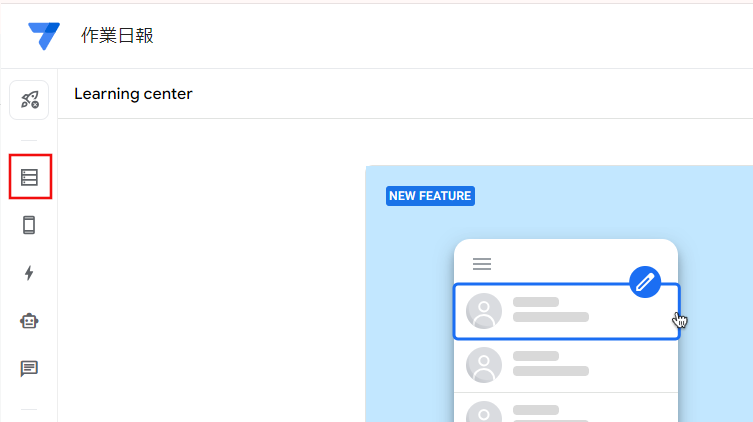Click the blue pencil edit icon in illustration
The height and width of the screenshot is (422, 753).
coord(645,282)
